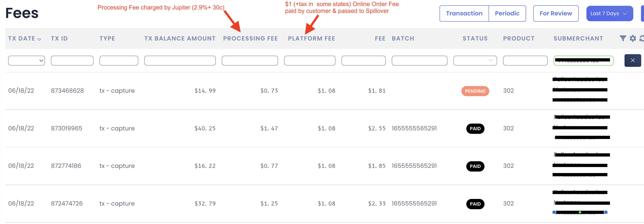
Task: Click the PLATFORM FEE column header
Action: (x=311, y=39)
